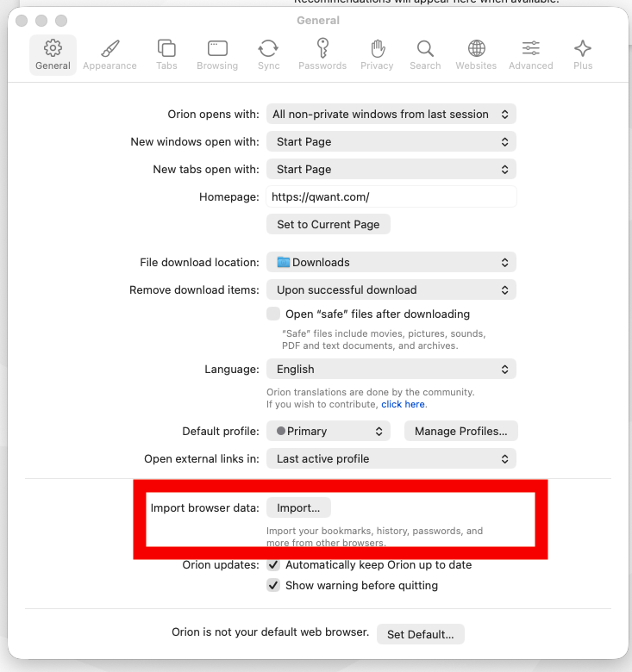The image size is (632, 672).
Task: Toggle Show warning before quitting checkbox
Action: click(273, 585)
